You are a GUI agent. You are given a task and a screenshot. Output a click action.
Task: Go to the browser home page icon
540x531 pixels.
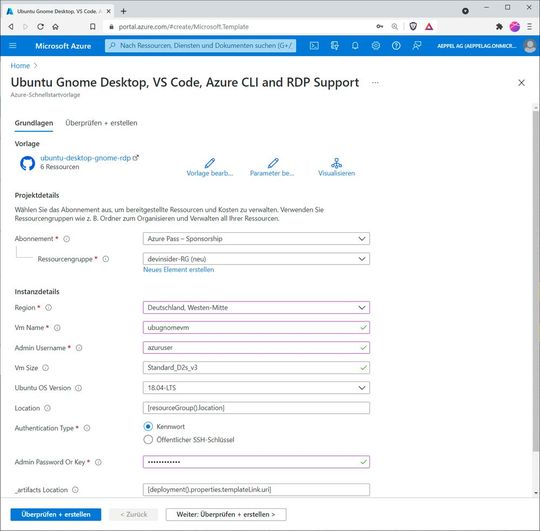tap(55, 27)
